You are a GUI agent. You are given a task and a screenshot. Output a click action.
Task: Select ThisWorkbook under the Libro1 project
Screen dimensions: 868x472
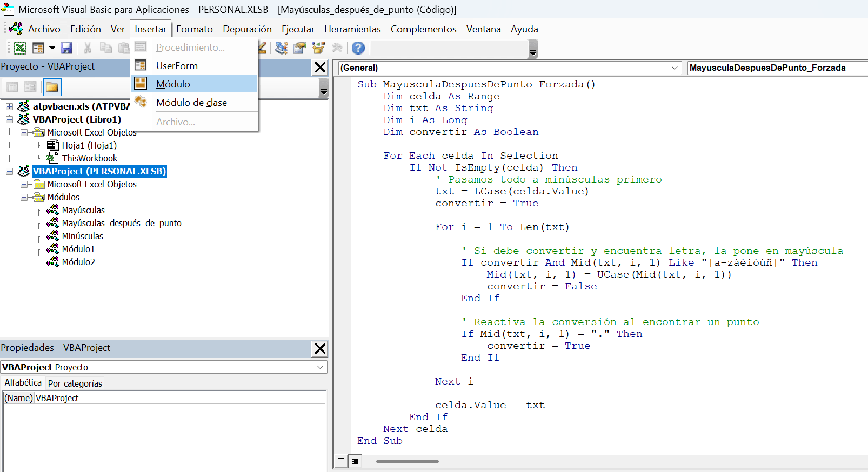[x=89, y=158]
